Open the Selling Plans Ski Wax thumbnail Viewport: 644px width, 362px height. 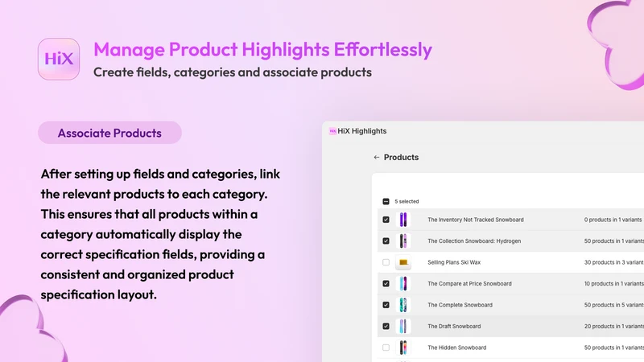(403, 262)
